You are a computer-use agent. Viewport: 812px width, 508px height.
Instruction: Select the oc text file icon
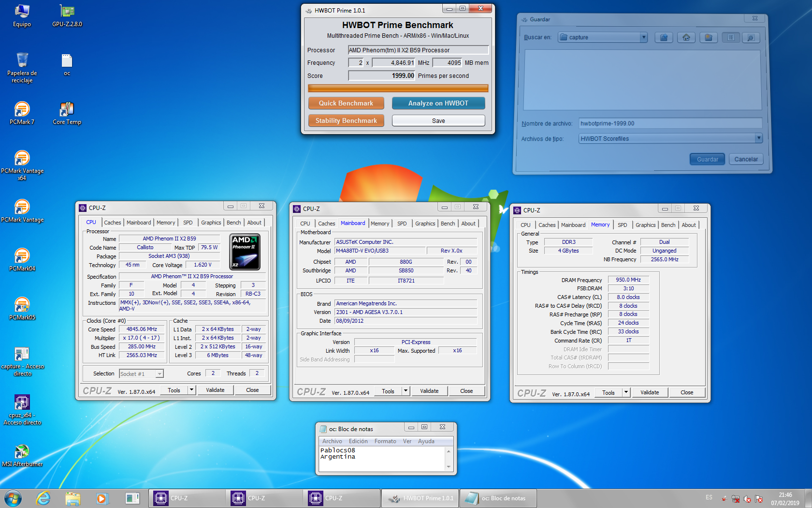[x=67, y=65]
